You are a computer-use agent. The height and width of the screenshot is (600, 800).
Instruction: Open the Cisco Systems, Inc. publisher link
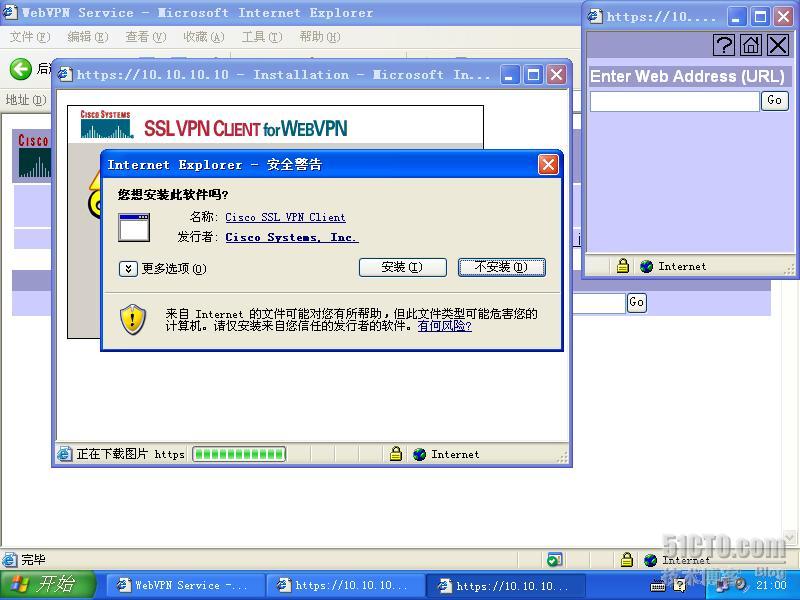pos(292,237)
